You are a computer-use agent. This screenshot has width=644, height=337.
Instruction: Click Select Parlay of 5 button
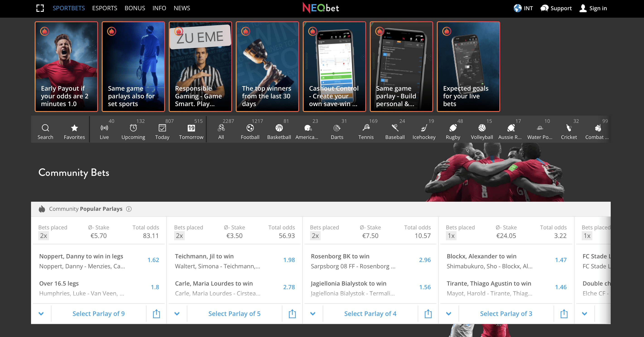pyautogui.click(x=234, y=313)
